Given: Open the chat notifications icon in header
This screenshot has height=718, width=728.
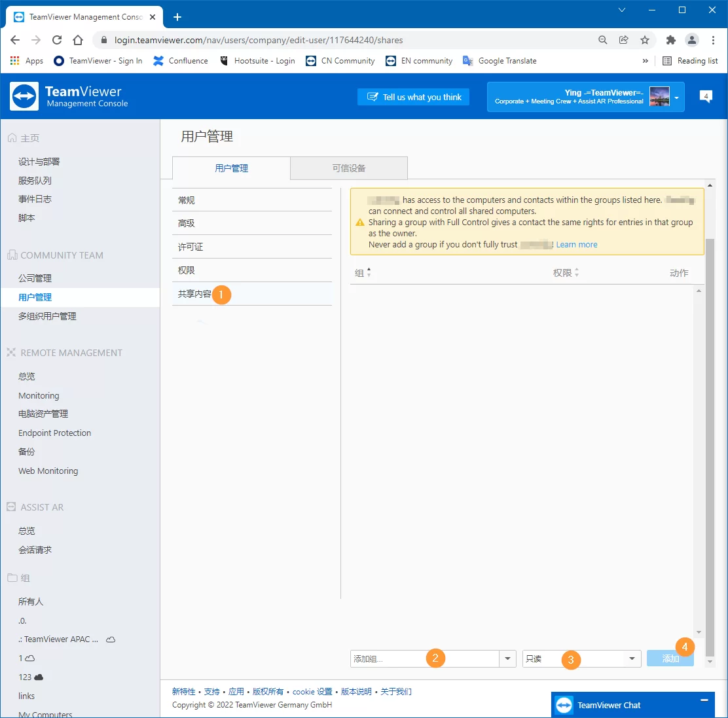Looking at the screenshot, I should pyautogui.click(x=706, y=96).
